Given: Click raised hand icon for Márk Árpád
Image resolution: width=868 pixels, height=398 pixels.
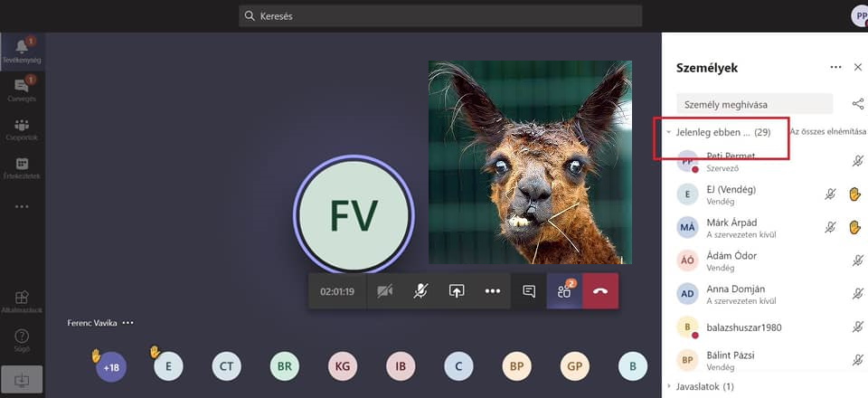Looking at the screenshot, I should click(x=855, y=228).
